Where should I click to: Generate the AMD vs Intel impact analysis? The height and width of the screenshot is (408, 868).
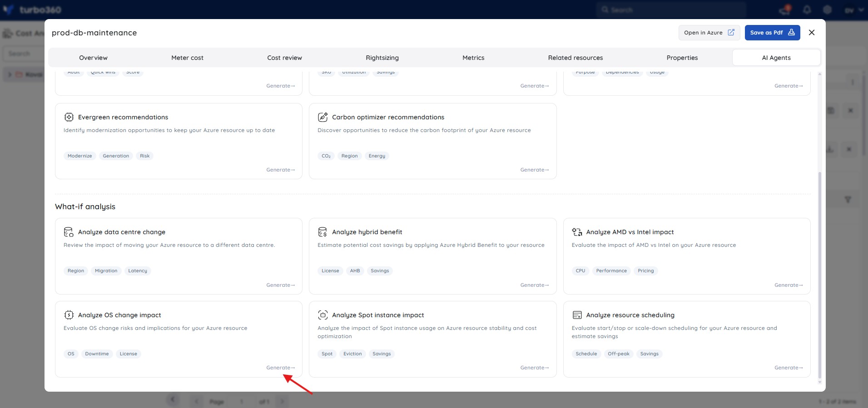tap(789, 285)
